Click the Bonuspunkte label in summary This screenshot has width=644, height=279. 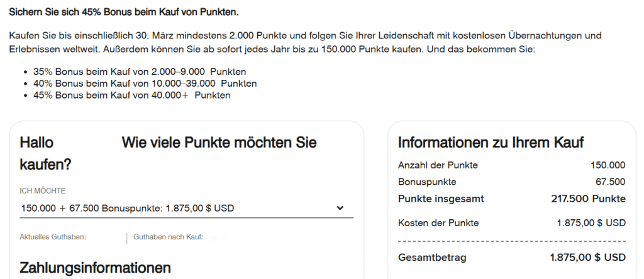coord(427,182)
